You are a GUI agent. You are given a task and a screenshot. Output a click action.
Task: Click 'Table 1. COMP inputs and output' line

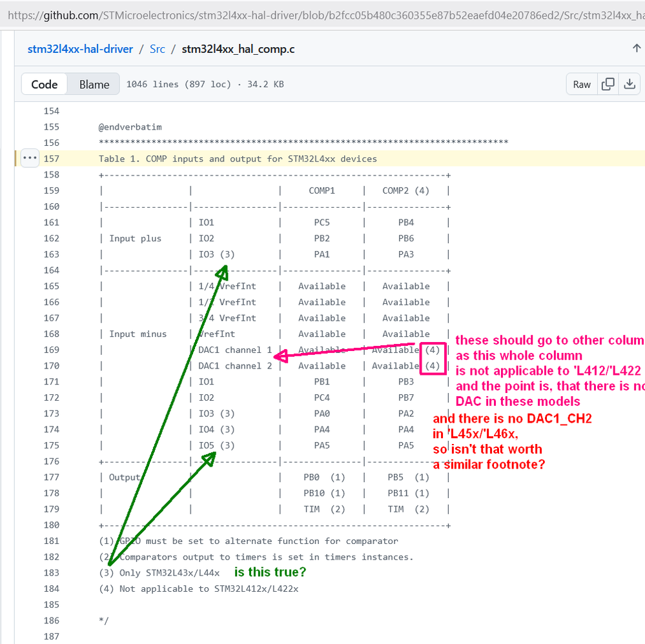point(238,159)
